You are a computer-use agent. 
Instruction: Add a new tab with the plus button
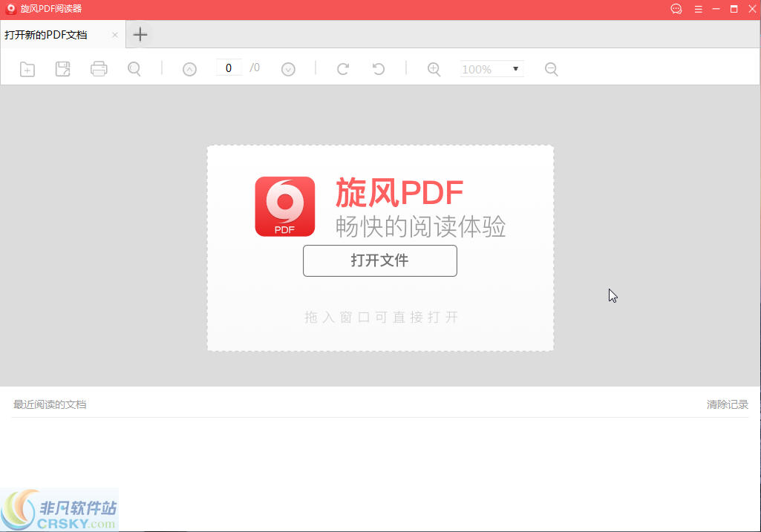click(140, 34)
